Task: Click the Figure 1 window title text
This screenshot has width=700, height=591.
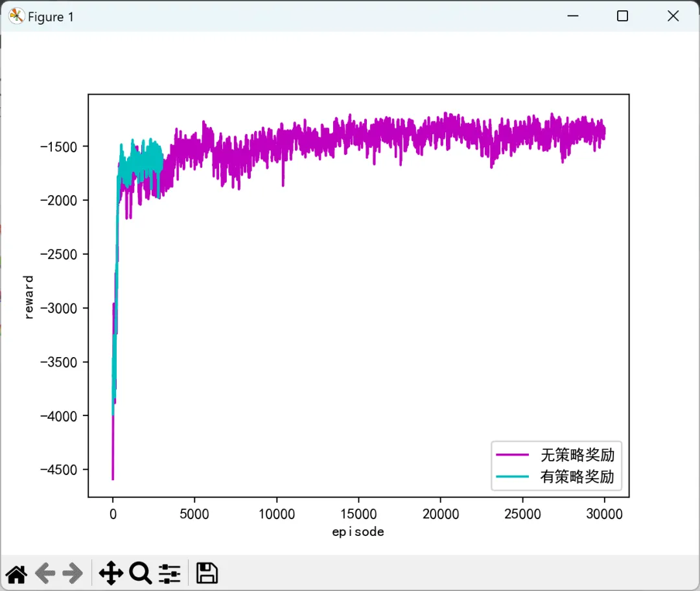Action: point(51,17)
